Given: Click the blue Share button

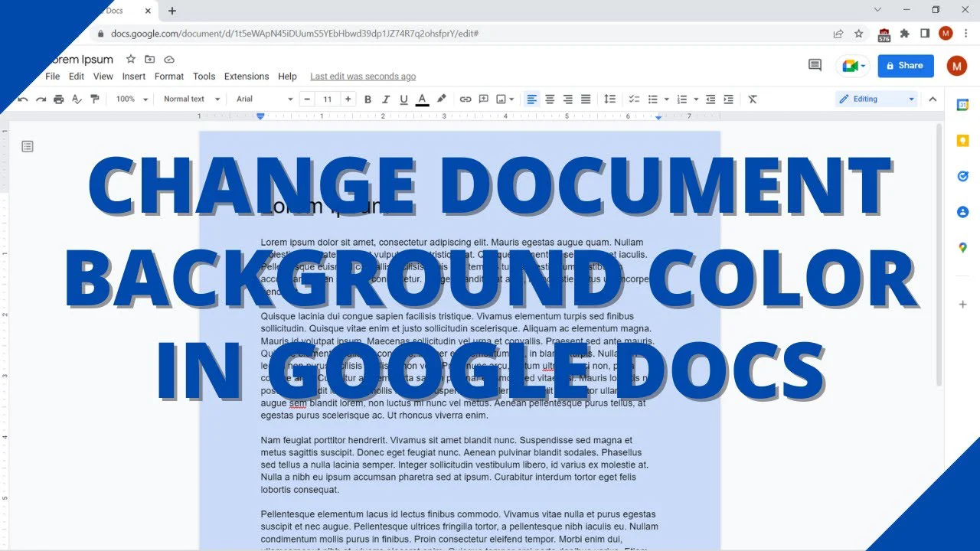Looking at the screenshot, I should [x=905, y=66].
